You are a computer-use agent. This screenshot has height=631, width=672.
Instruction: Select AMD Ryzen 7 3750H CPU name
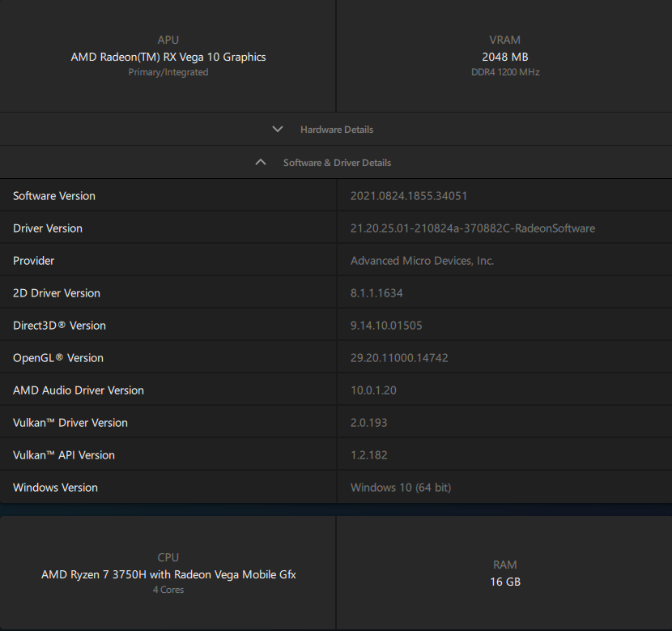[x=168, y=574]
